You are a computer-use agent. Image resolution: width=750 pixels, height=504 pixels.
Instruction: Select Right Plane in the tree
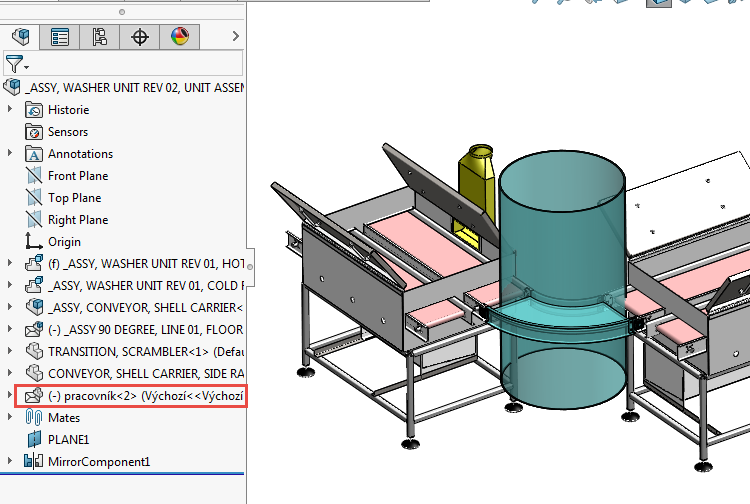pos(78,220)
